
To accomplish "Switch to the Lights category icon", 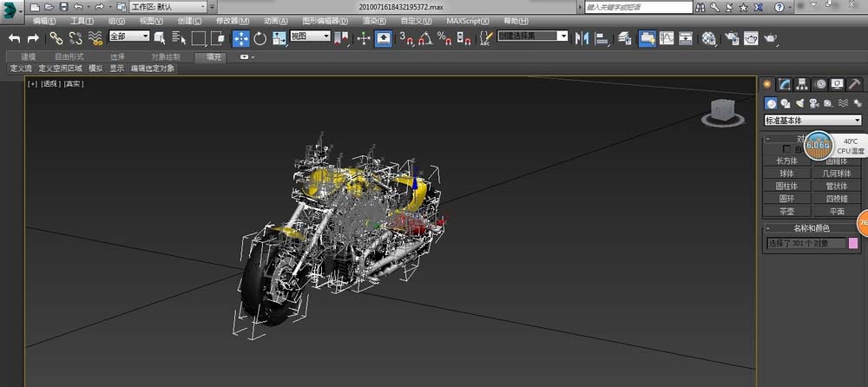I will point(799,102).
